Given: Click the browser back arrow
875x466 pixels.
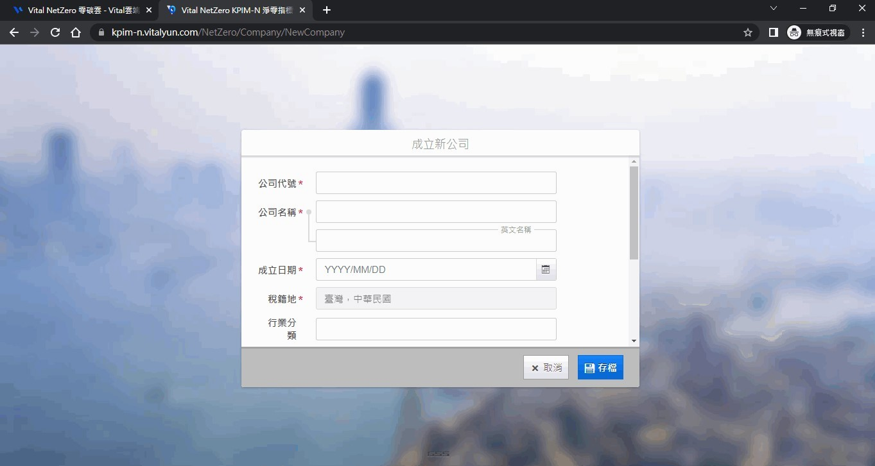Looking at the screenshot, I should click(14, 32).
